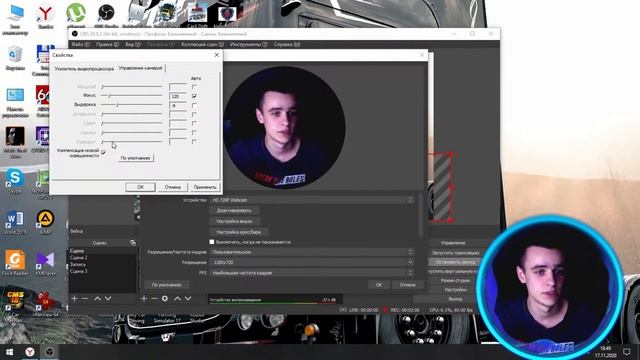Click OK in the Свойства dialog
640x360 pixels.
[x=140, y=187]
